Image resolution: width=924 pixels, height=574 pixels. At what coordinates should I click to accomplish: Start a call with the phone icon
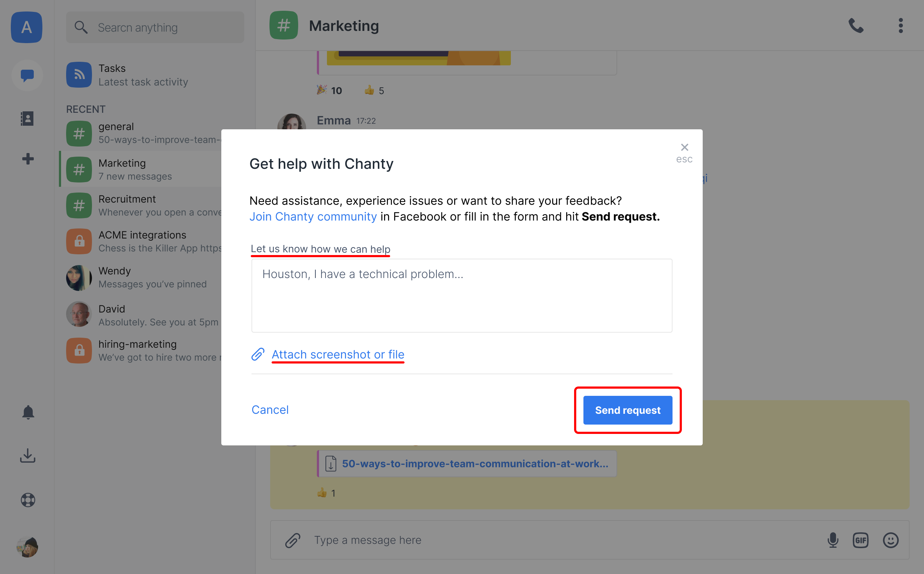[x=856, y=26]
